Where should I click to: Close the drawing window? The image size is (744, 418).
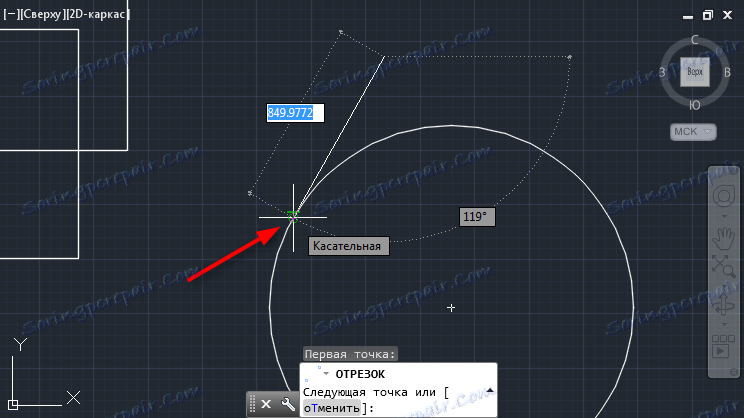click(727, 15)
